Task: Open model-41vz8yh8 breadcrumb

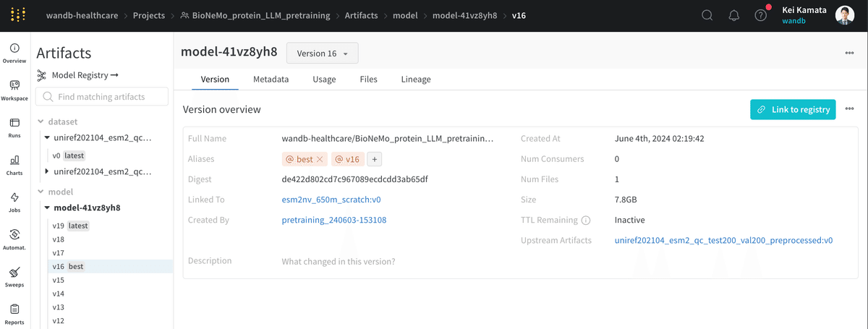Action: coord(465,15)
